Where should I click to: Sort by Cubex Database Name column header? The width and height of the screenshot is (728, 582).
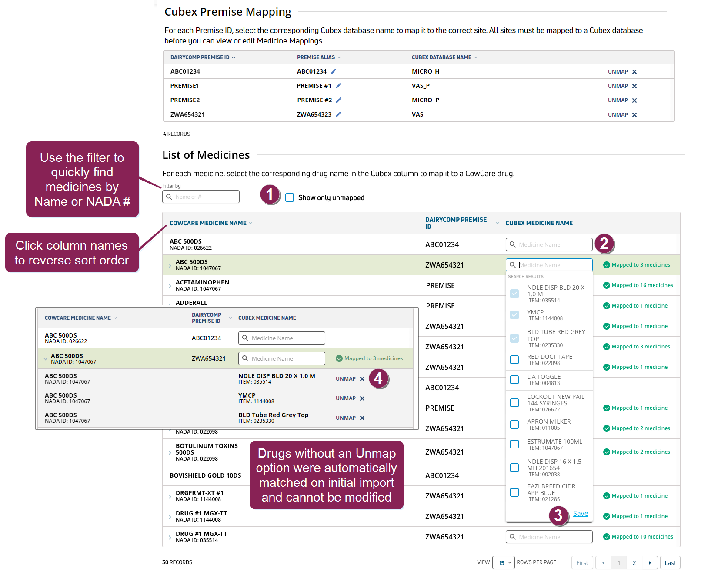point(441,57)
